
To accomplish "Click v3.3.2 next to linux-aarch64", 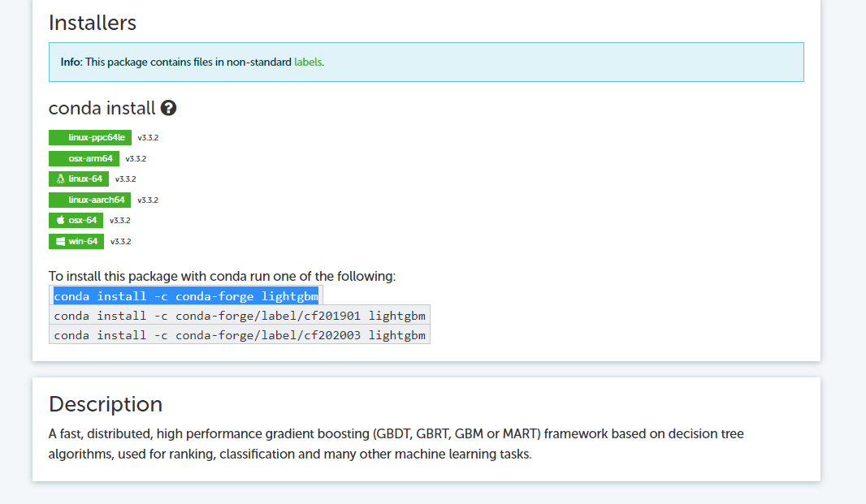I will pos(148,200).
